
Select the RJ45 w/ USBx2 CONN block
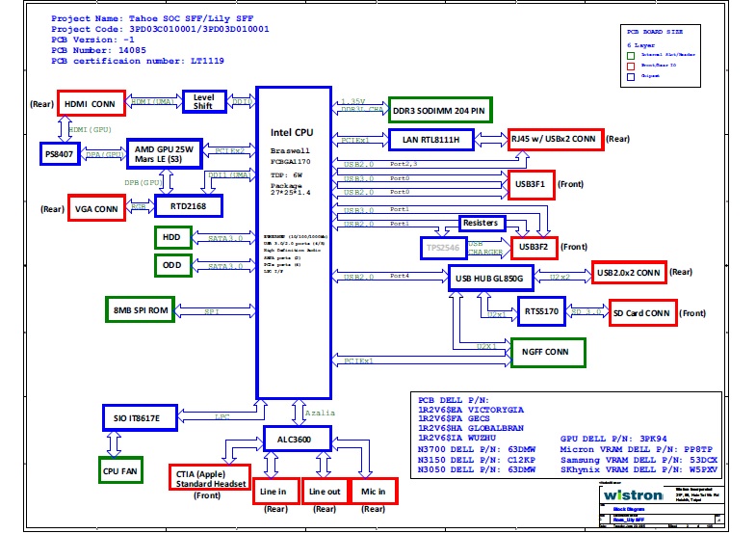(x=556, y=139)
